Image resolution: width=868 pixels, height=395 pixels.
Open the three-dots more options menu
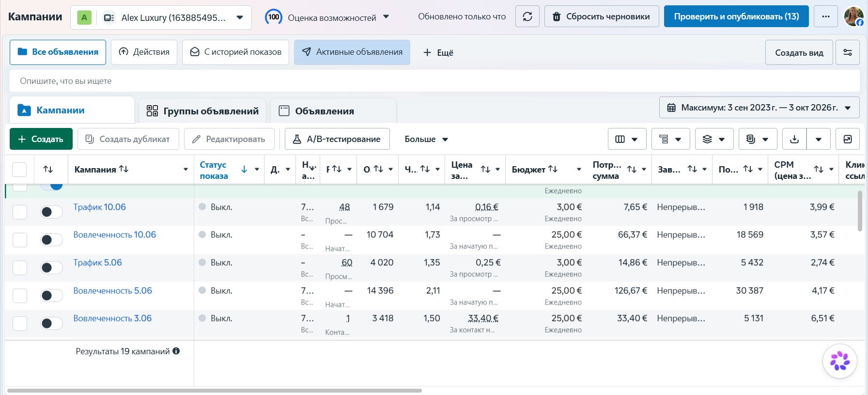[826, 16]
